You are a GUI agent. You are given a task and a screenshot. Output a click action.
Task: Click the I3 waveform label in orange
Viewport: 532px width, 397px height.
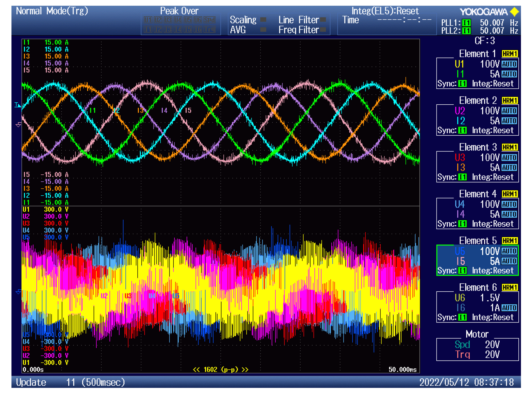[x=140, y=110]
